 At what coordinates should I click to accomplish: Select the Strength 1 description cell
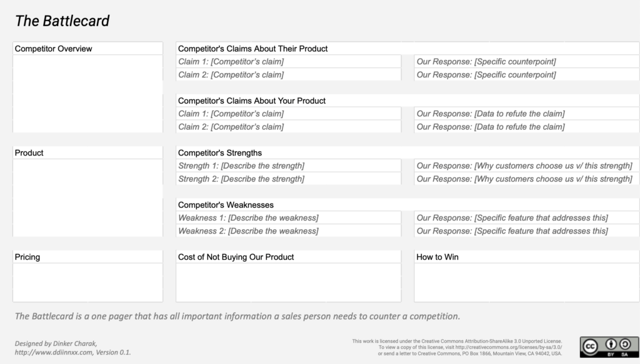(289, 166)
